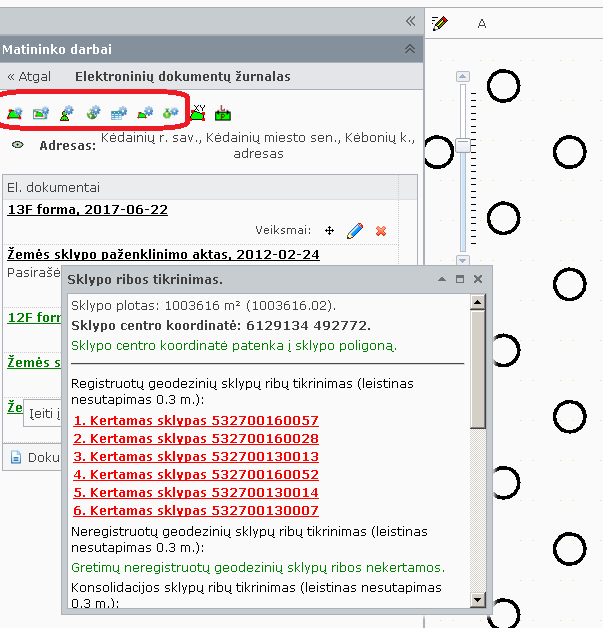Click the XY coordinates polygon icon
603x628 pixels.
point(198,113)
